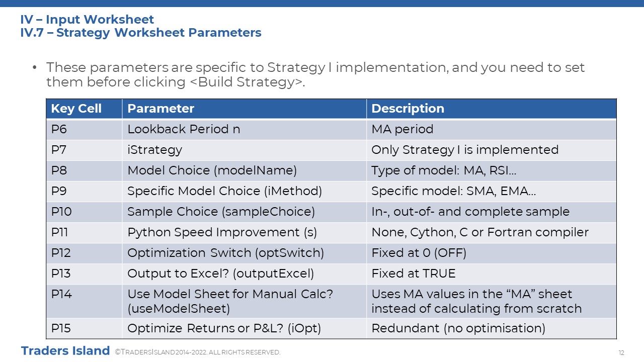644x362 pixels.
Task: Click Python Speed Improvement (s) cell
Action: pyautogui.click(x=244, y=232)
